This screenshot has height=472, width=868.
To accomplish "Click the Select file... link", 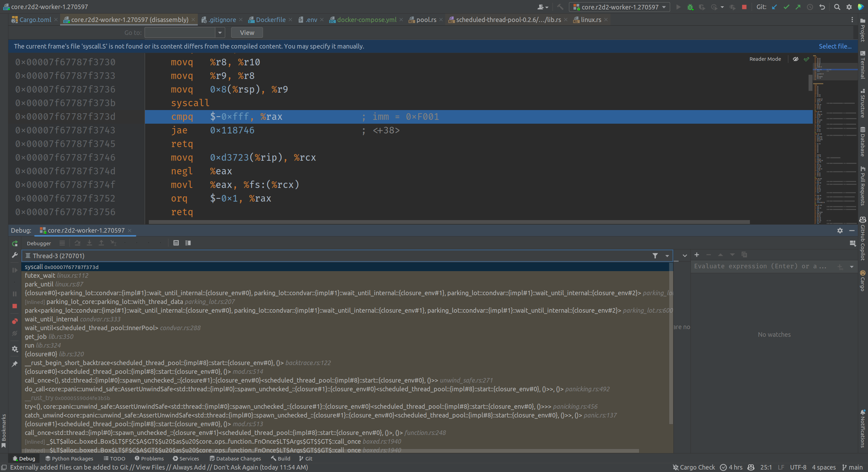I will (x=835, y=46).
